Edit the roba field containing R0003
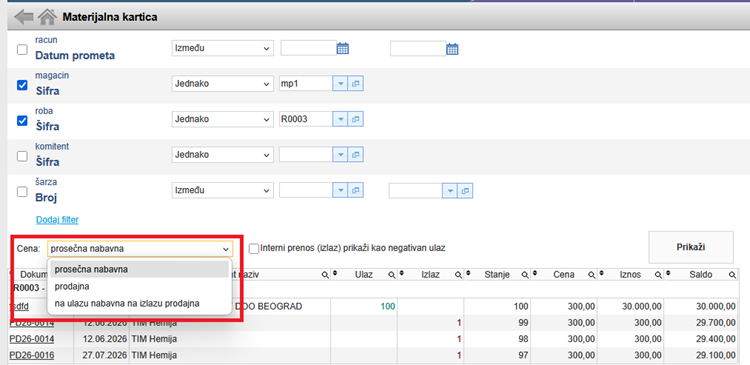Screen dimensions: 750x365 [306, 119]
